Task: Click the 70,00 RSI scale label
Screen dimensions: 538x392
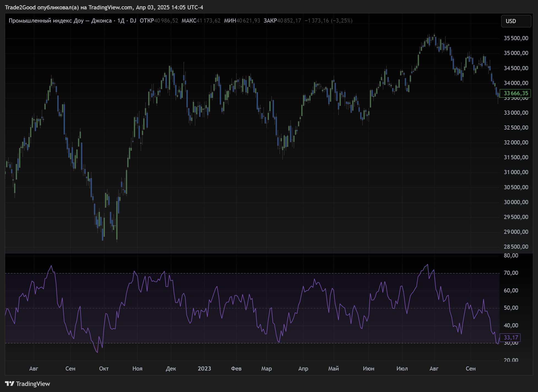Action: 511,273
